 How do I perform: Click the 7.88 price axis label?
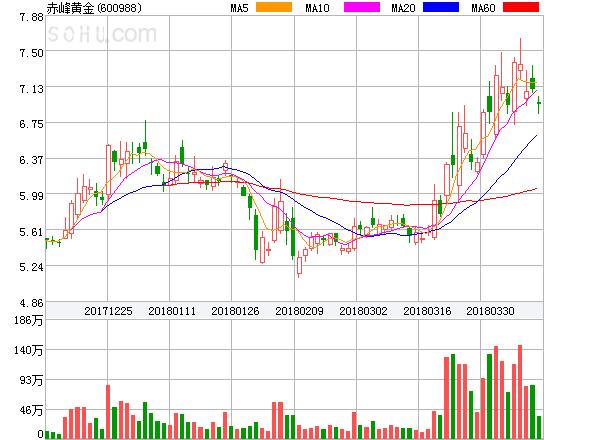point(31,17)
